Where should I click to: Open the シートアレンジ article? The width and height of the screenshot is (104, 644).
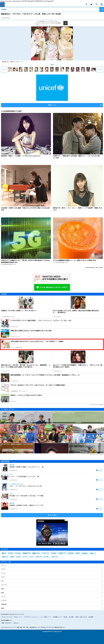[52, 398]
